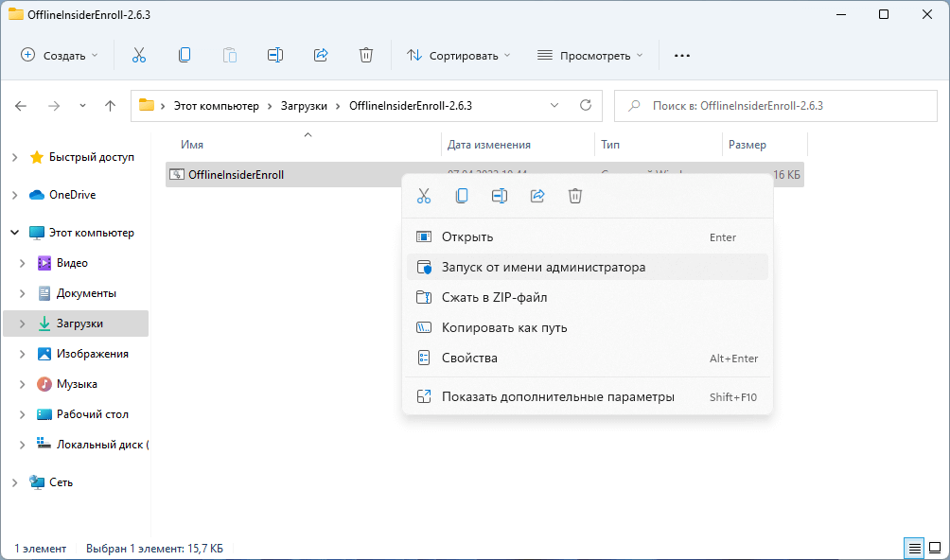Click the OfflineInsiderEnroll file icon
The width and height of the screenshot is (950, 560).
tap(177, 174)
